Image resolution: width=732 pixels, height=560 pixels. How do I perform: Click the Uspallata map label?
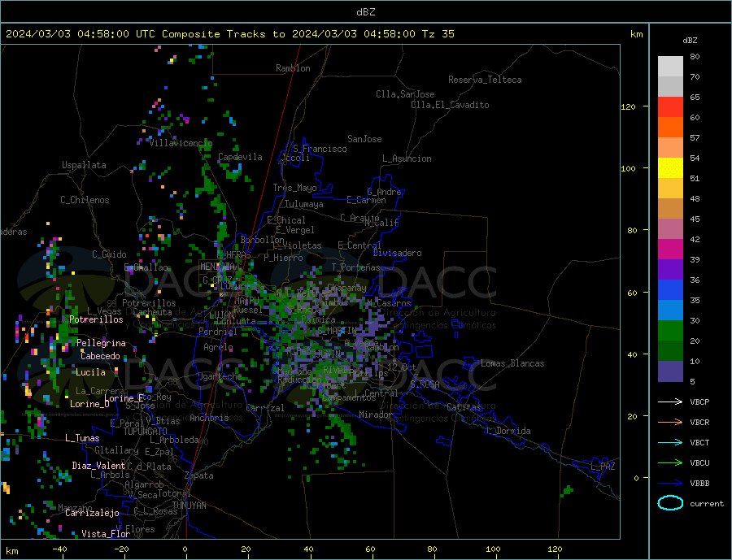coord(84,165)
